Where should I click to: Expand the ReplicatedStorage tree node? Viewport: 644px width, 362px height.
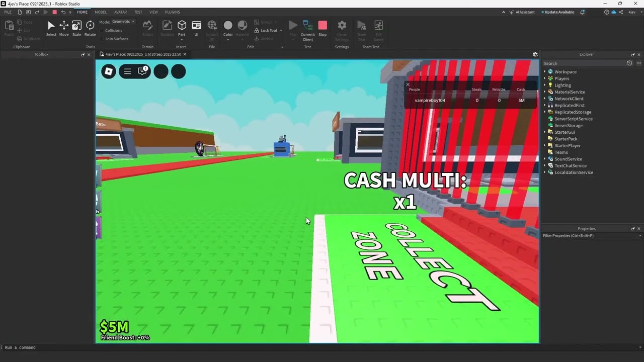(x=545, y=112)
